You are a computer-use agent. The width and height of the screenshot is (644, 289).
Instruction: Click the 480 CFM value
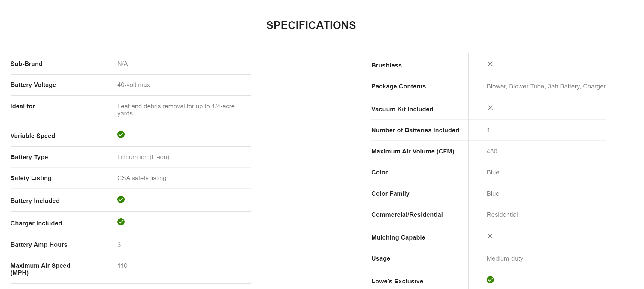point(492,151)
